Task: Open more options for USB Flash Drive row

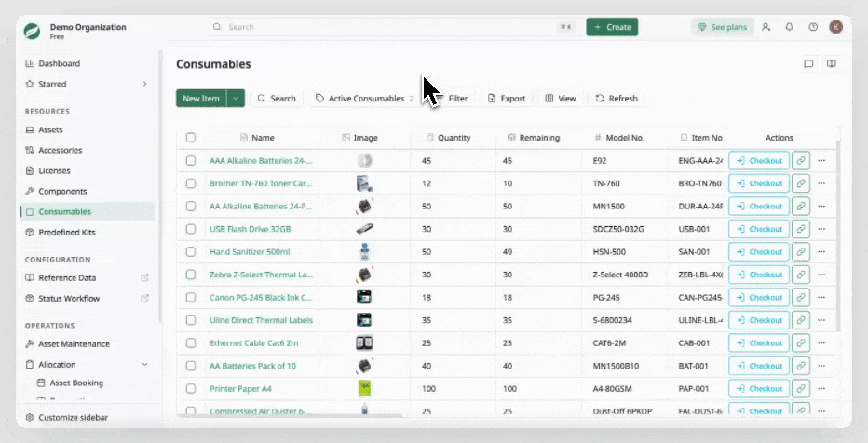Action: 821,229
